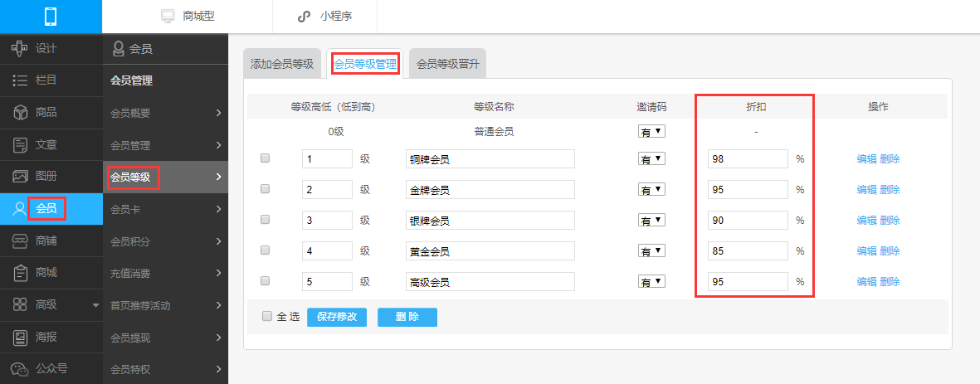
Task: Click the 栏目 list icon
Action: [x=20, y=80]
